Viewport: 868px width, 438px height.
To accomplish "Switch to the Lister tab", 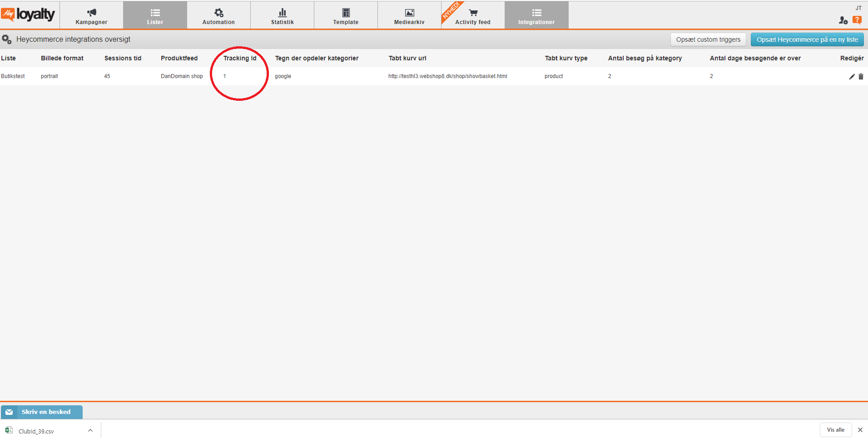I will 155,16.
